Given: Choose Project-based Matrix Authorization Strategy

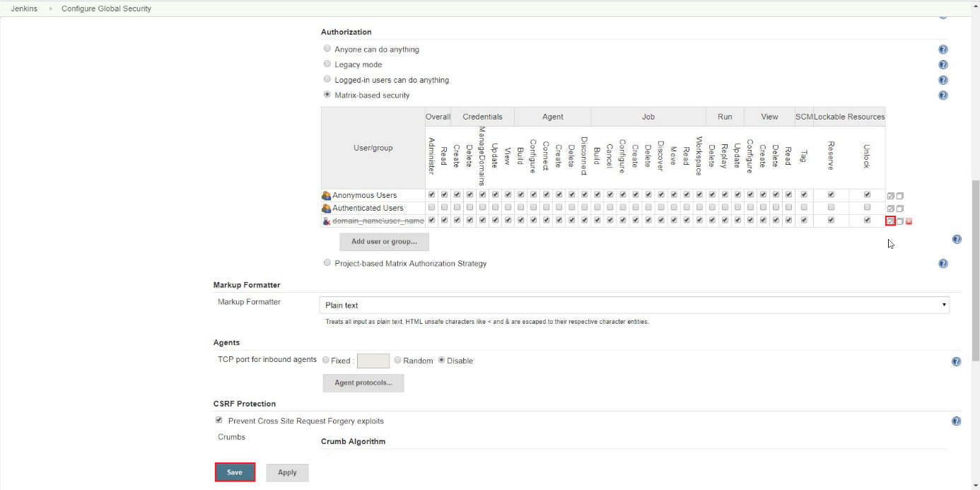Looking at the screenshot, I should pyautogui.click(x=327, y=263).
